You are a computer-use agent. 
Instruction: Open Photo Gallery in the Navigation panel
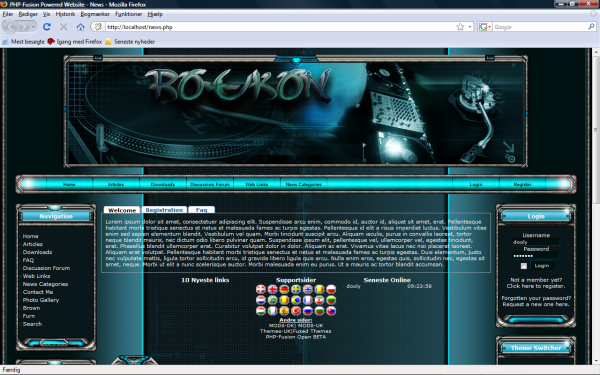click(x=41, y=300)
